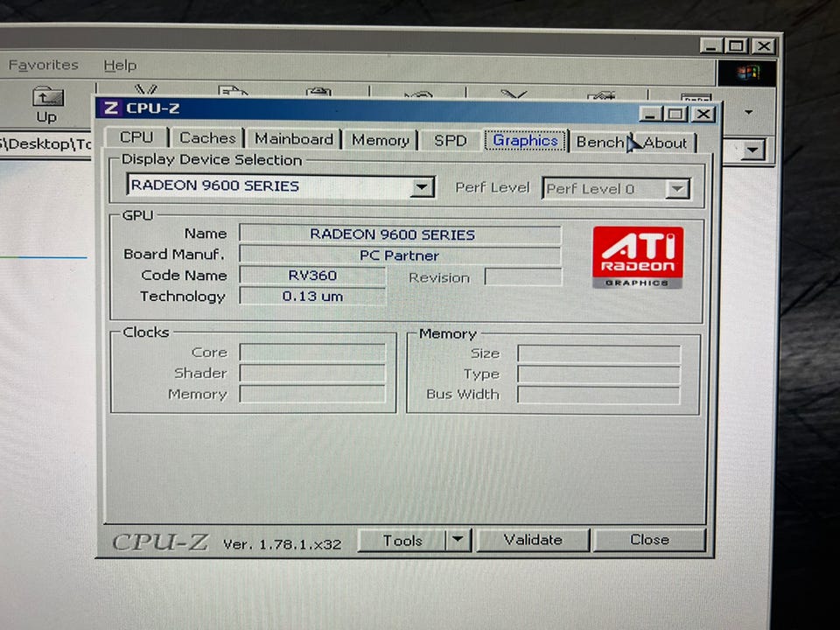The image size is (840, 630).
Task: Click the Code Name value RV360
Action: [312, 276]
